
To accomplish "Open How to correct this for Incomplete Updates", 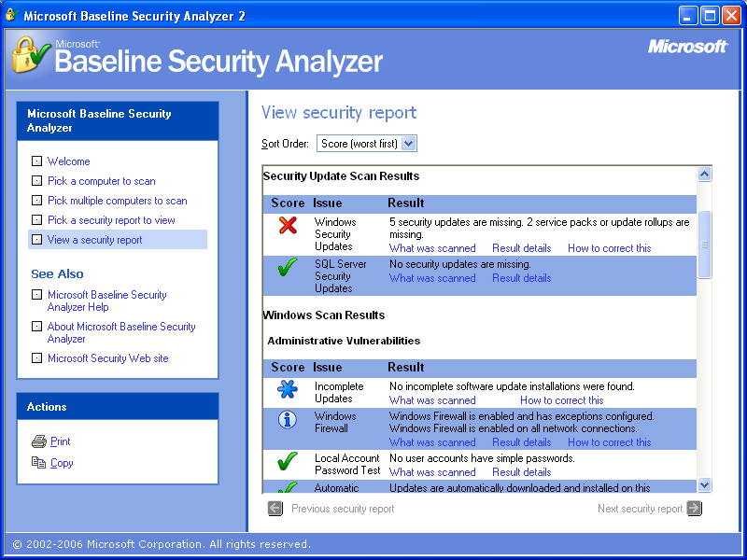I will tap(562, 400).
